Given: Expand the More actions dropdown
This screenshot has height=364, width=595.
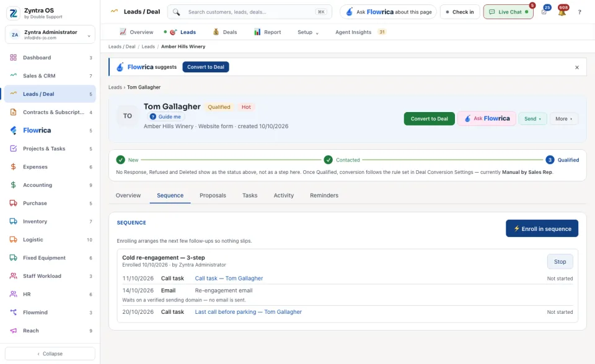Looking at the screenshot, I should [563, 119].
